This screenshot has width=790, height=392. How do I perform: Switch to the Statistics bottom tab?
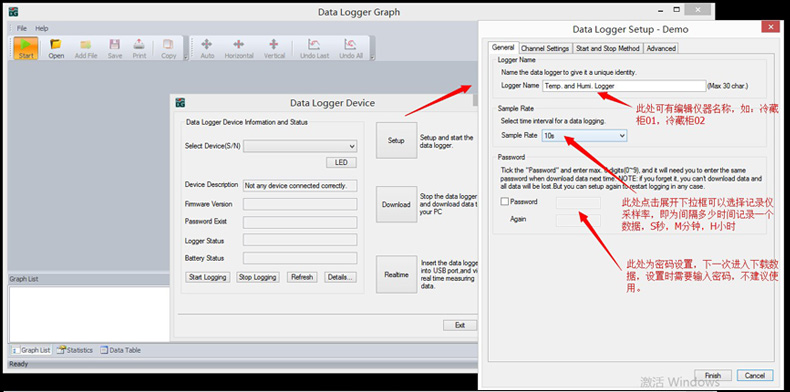pos(75,350)
